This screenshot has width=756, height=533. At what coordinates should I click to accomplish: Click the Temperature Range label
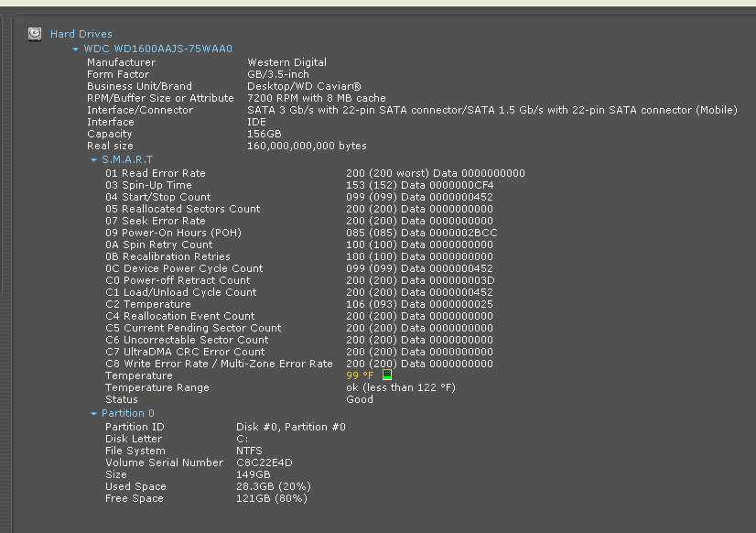point(157,387)
